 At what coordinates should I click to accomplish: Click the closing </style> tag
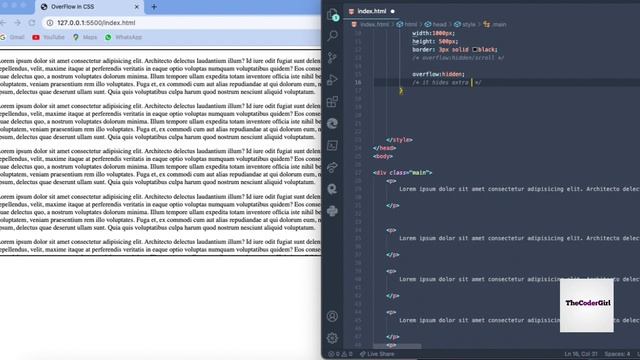pos(399,140)
